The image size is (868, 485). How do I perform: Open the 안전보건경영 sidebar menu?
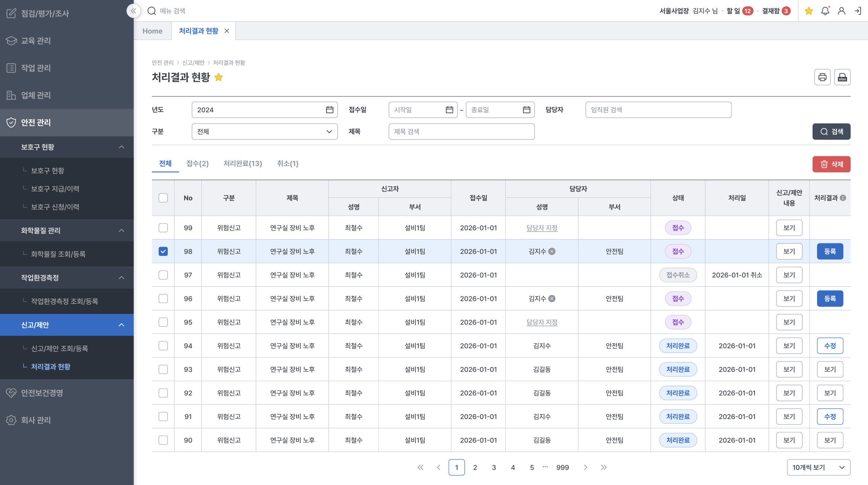coord(42,393)
